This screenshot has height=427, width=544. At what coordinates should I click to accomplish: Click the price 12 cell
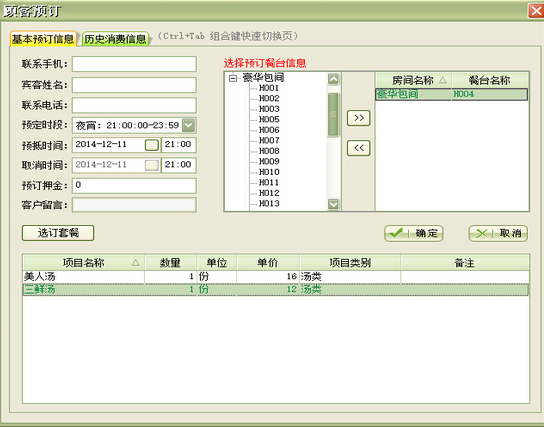268,289
